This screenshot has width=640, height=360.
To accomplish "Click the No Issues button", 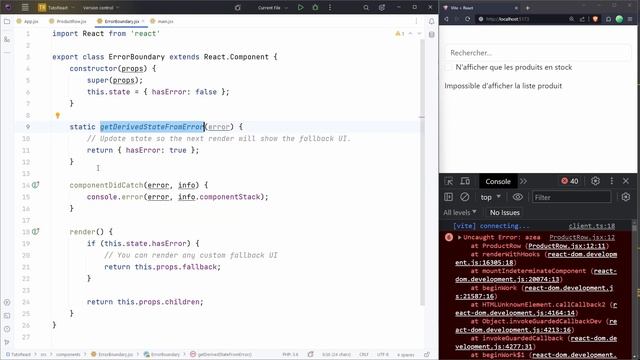I will pos(504,212).
